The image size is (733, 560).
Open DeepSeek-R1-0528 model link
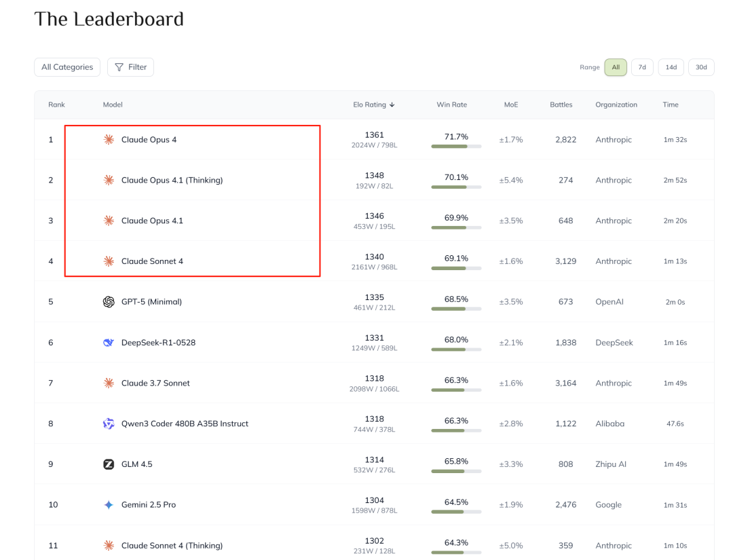pyautogui.click(x=158, y=343)
